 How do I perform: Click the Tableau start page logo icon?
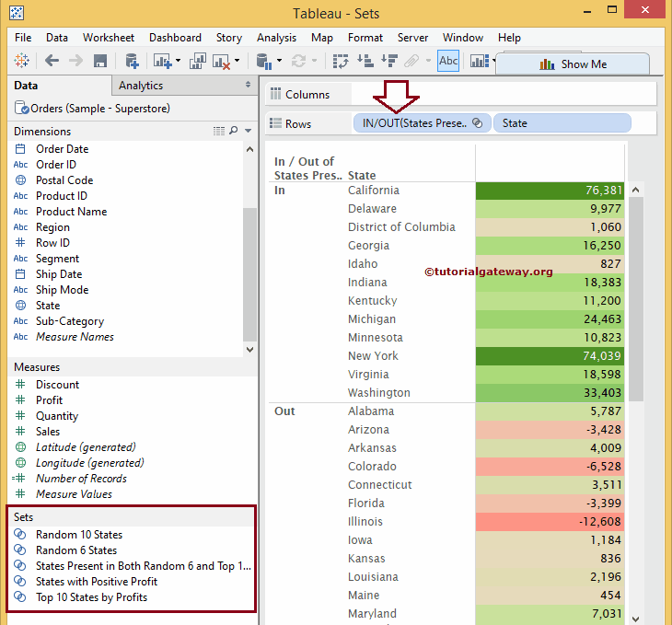click(22, 61)
